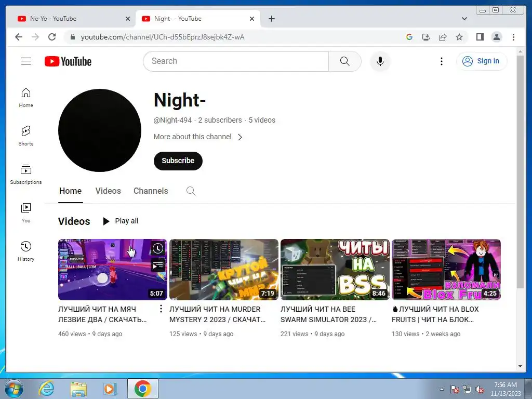Click the Google icon in address bar
Image resolution: width=532 pixels, height=399 pixels.
click(409, 37)
